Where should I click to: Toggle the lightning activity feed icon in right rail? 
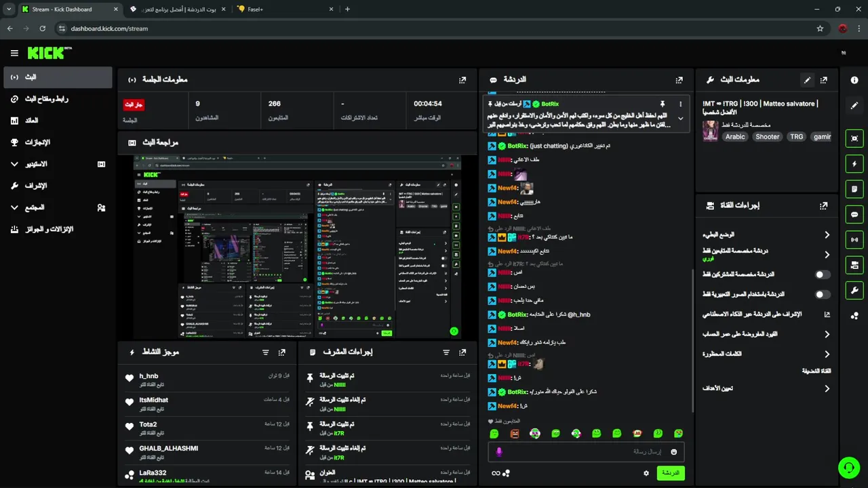854,163
